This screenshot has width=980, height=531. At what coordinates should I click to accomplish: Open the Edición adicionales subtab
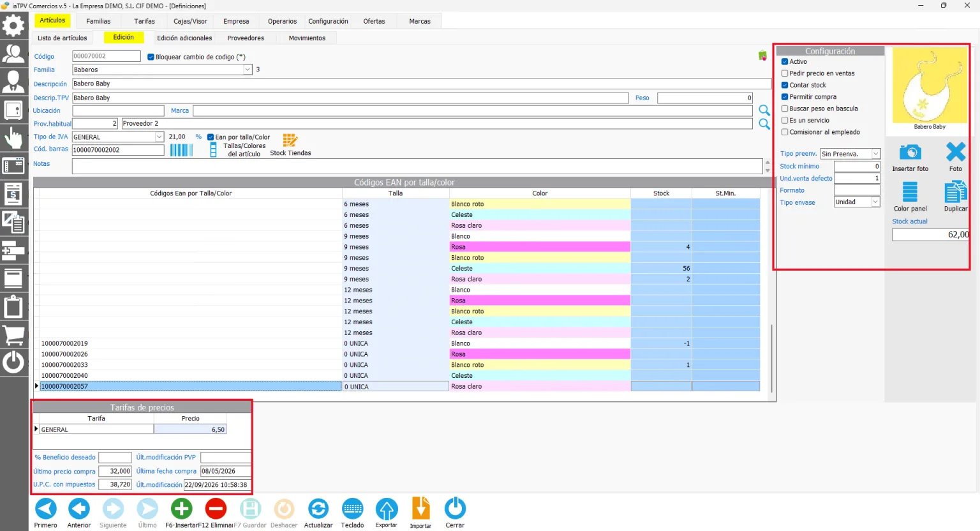click(184, 38)
